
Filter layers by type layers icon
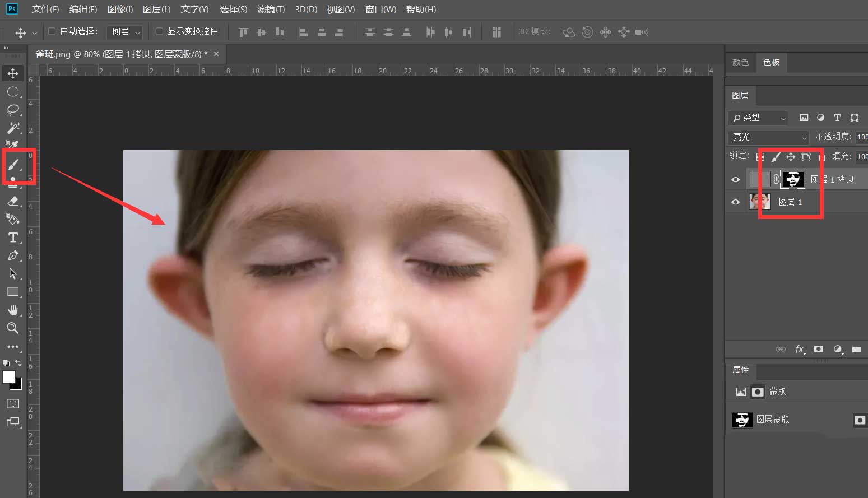coord(837,118)
